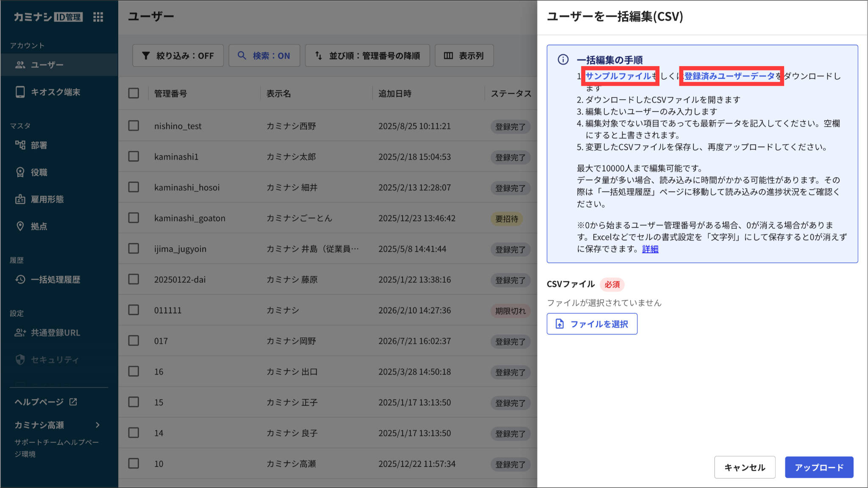The width and height of the screenshot is (868, 488).
Task: Click the 登録済みユーザーデータ download link
Action: coord(729,76)
